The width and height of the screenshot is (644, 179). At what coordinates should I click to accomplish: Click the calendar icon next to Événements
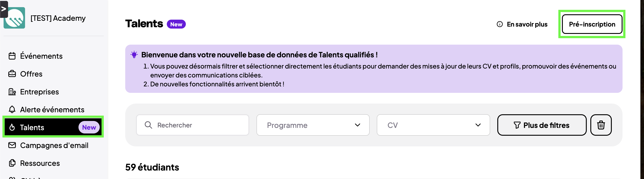click(12, 56)
